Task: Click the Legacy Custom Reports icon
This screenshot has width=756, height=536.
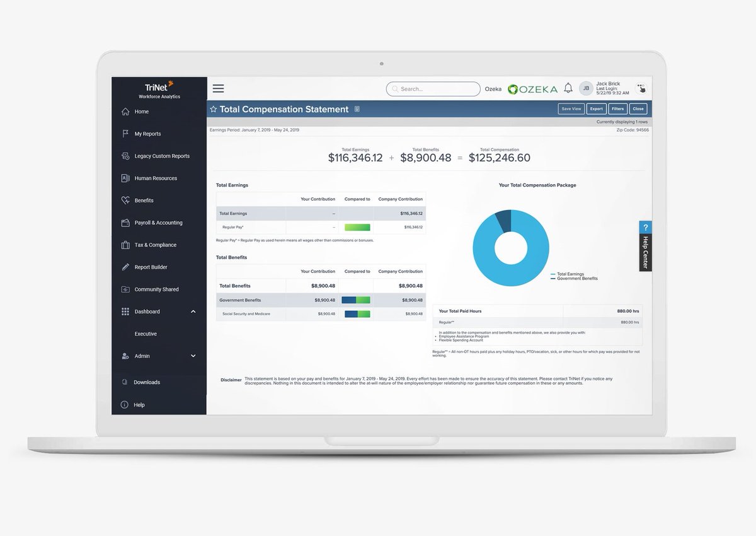Action: pyautogui.click(x=125, y=156)
